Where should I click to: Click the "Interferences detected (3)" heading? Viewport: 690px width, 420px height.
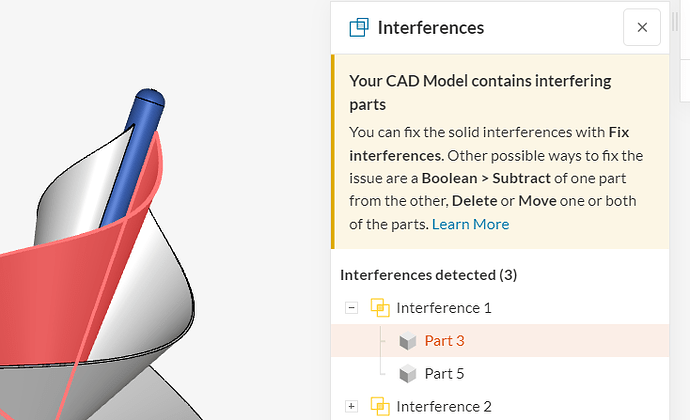[428, 275]
